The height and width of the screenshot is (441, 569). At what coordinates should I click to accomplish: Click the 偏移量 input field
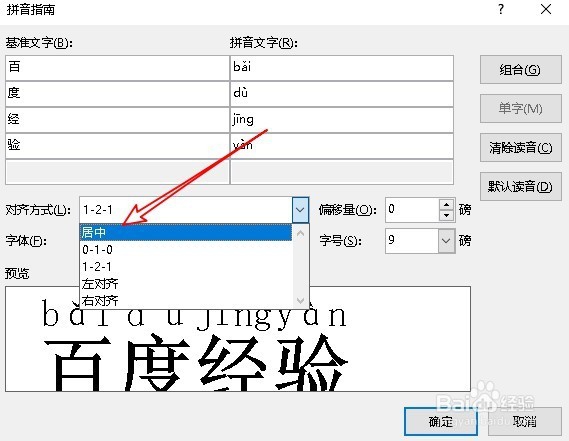point(412,210)
